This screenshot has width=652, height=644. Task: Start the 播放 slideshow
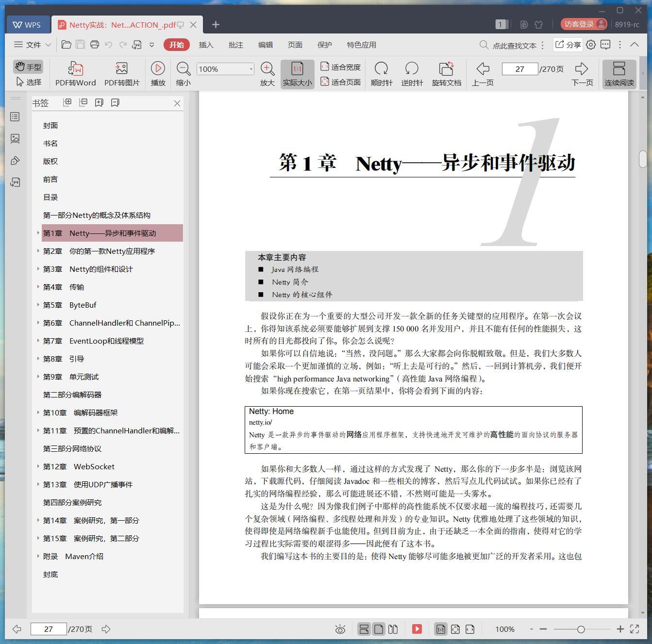pos(158,68)
